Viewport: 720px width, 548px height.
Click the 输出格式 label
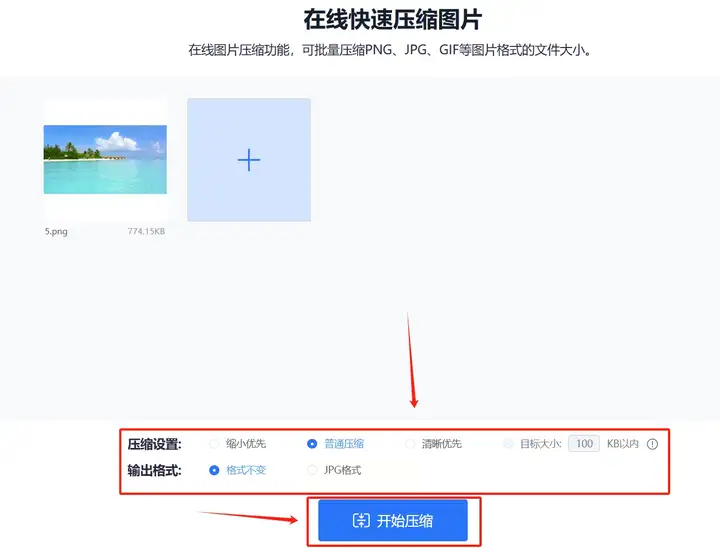(154, 471)
